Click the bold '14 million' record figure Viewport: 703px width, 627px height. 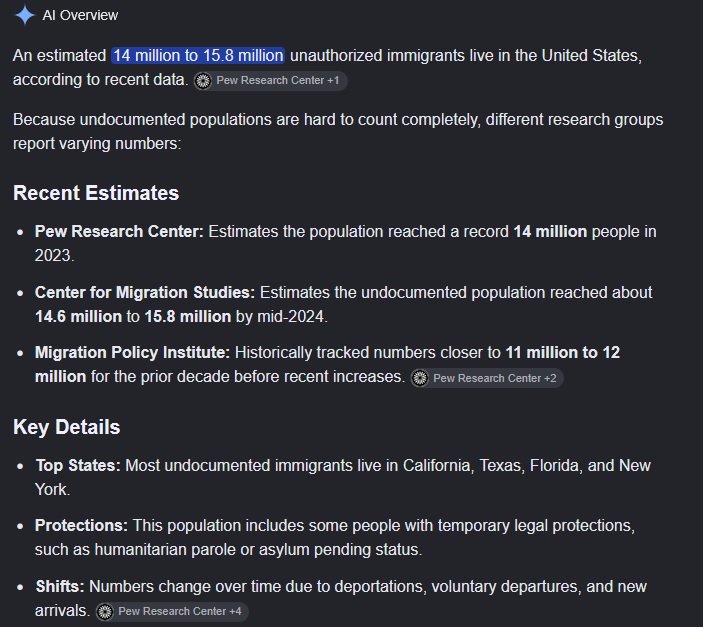550,231
